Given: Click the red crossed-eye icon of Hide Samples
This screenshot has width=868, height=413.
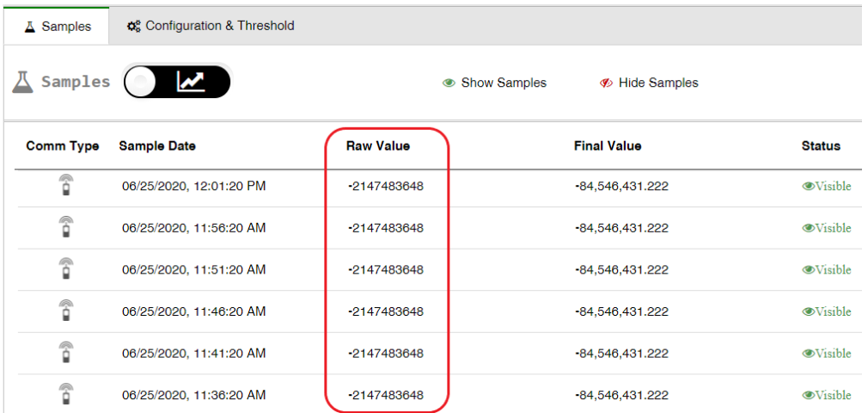Looking at the screenshot, I should coord(606,83).
